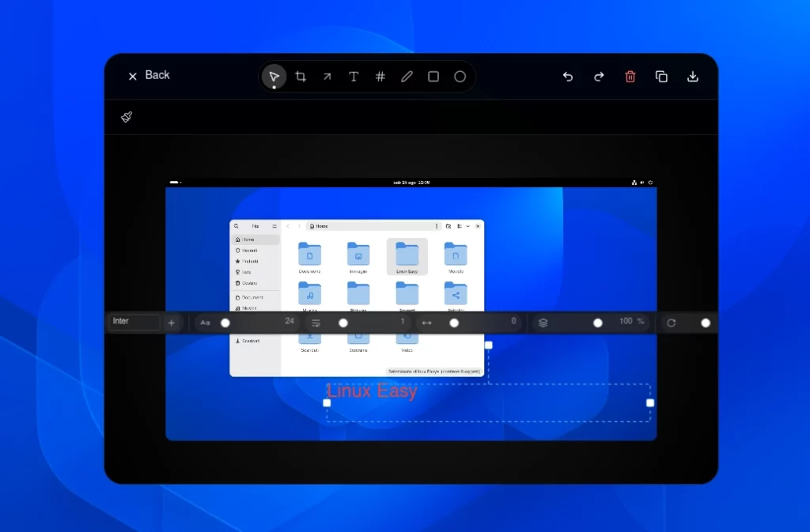Grab the right handle of the text box

(650, 403)
